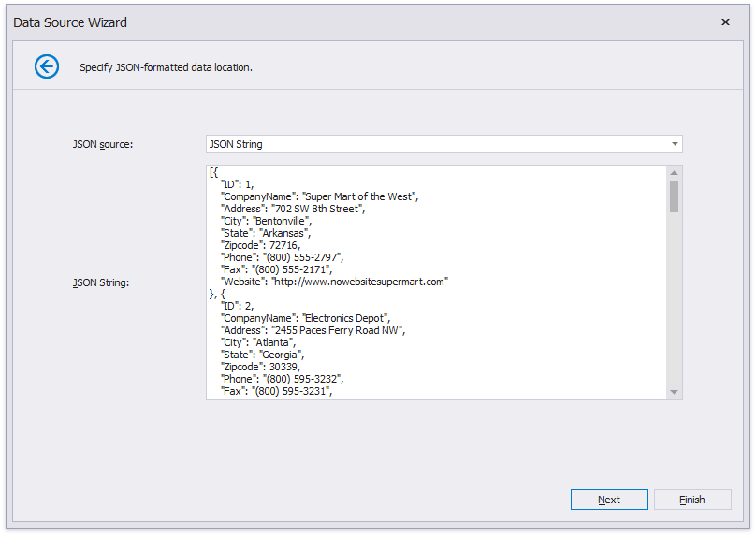This screenshot has width=756, height=536.
Task: Click the Finish button
Action: [x=691, y=500]
